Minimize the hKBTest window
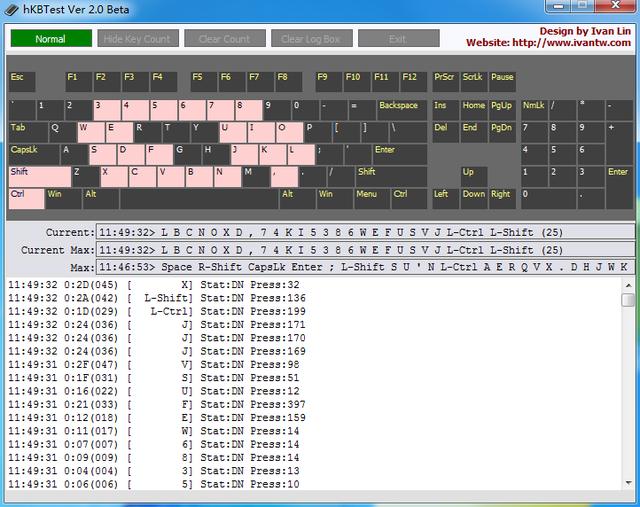 pos(558,6)
